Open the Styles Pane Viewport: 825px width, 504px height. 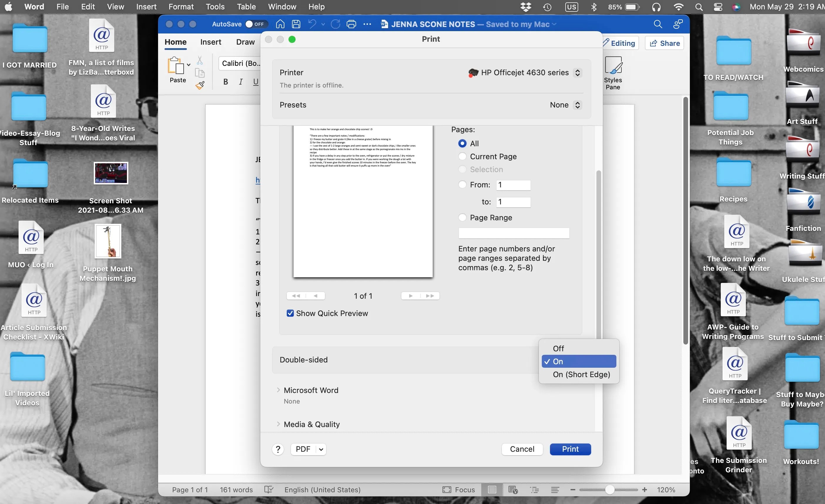613,72
